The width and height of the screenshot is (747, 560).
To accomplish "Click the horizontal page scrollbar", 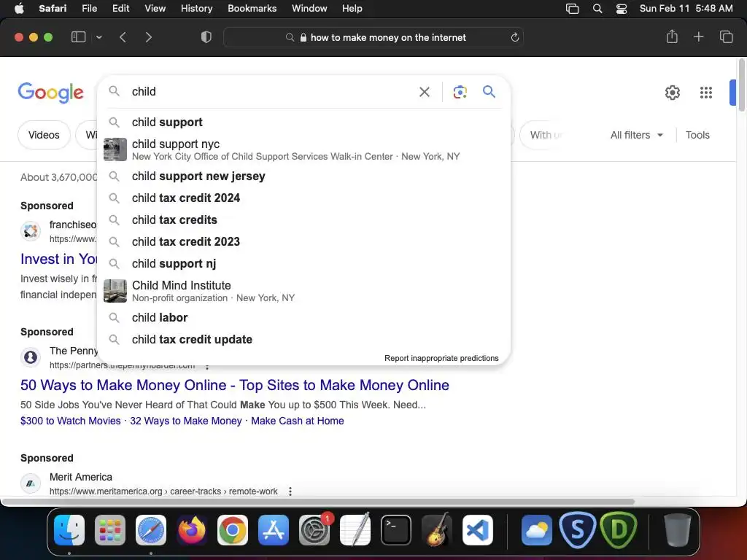I will (x=318, y=502).
